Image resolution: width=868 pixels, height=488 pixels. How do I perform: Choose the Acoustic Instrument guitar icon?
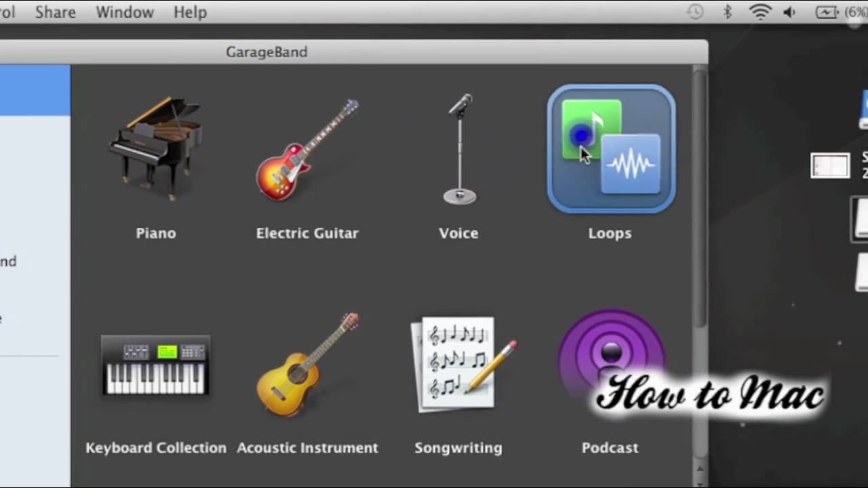(307, 364)
